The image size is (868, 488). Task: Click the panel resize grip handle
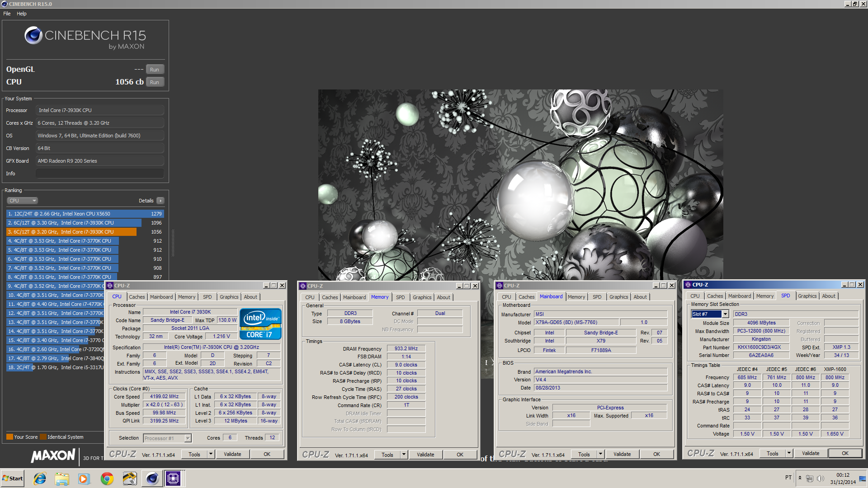pyautogui.click(x=173, y=243)
